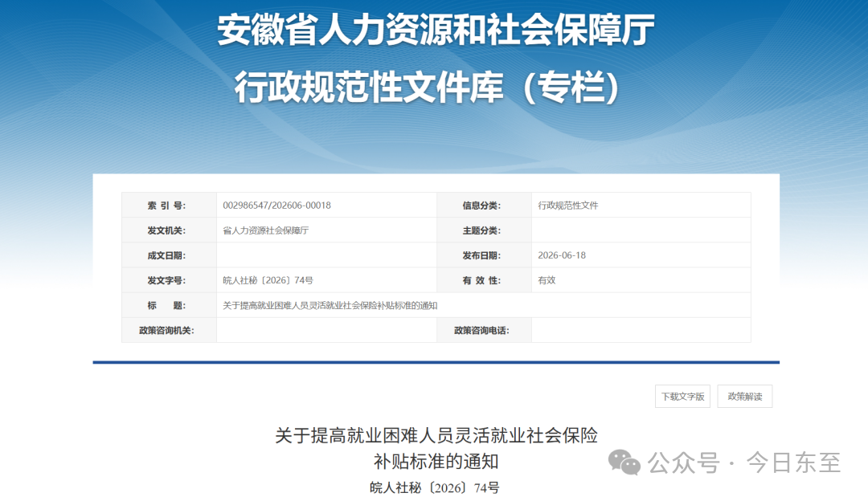Click the 政策咨询机关 label cell
The height and width of the screenshot is (497, 868).
point(169,330)
